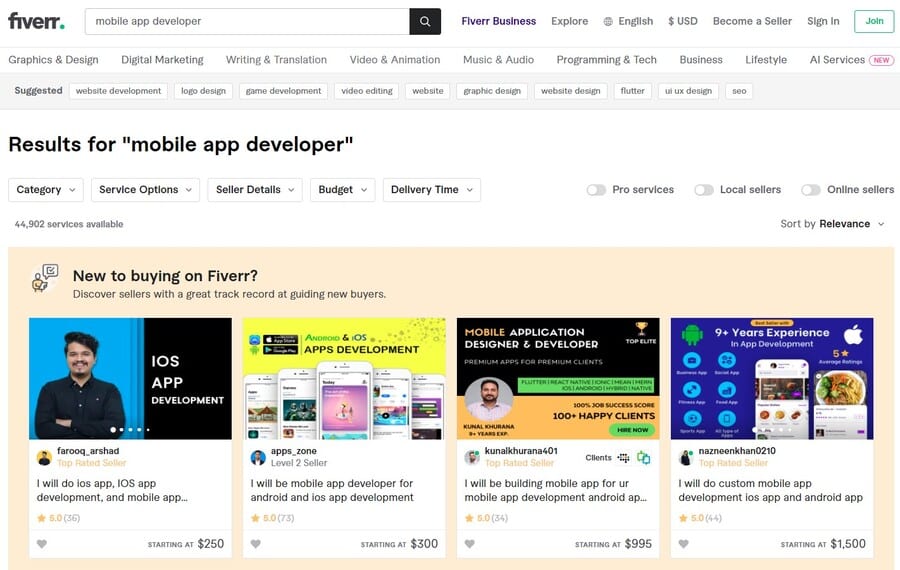This screenshot has height=570, width=900.
Task: Click the website design suggestion tag
Action: [571, 91]
